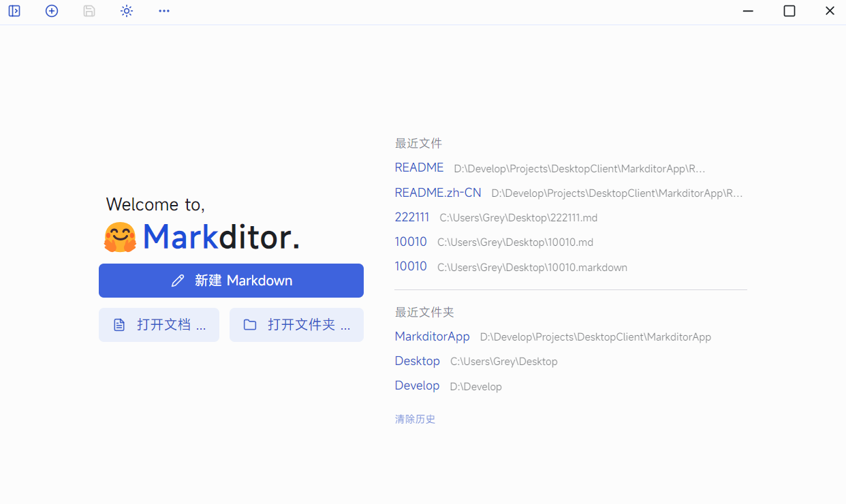Open recent folder MarkditorApp
This screenshot has height=504, width=846.
[433, 336]
